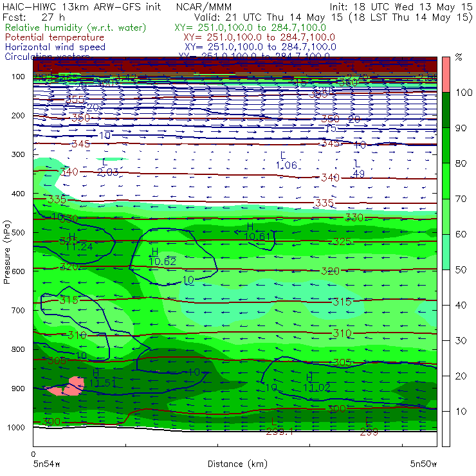
Task: Click the '400' pressure axis tick label
Action: tap(18, 194)
